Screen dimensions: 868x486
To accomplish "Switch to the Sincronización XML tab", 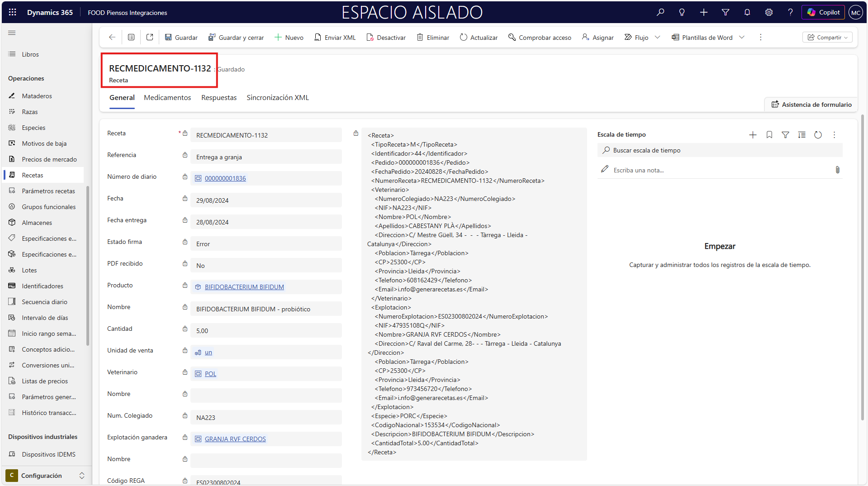I will [278, 98].
